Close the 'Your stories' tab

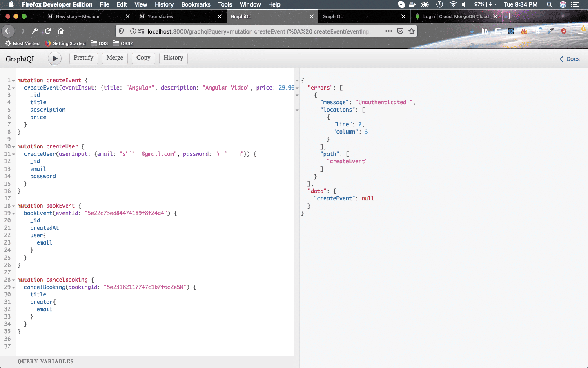[220, 16]
